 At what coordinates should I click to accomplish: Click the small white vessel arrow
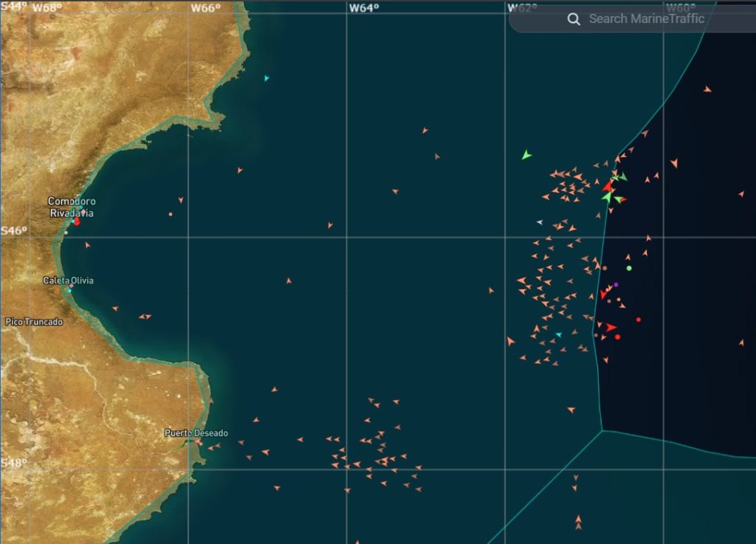(540, 222)
